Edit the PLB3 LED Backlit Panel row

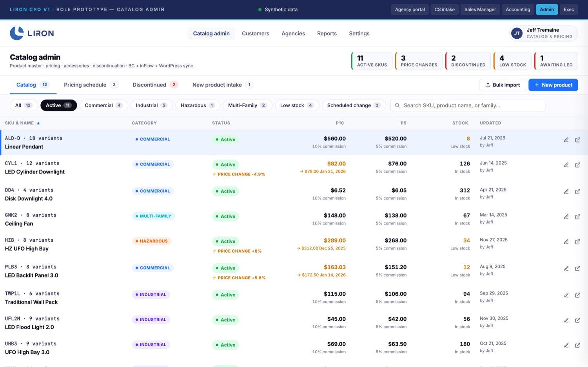pyautogui.click(x=566, y=268)
